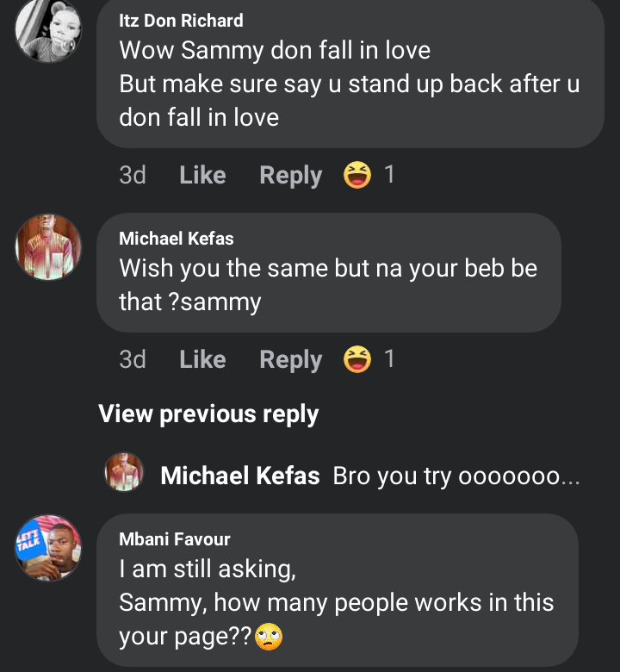Open Itz Don Richard's profile name
This screenshot has height=672, width=620.
point(181,21)
